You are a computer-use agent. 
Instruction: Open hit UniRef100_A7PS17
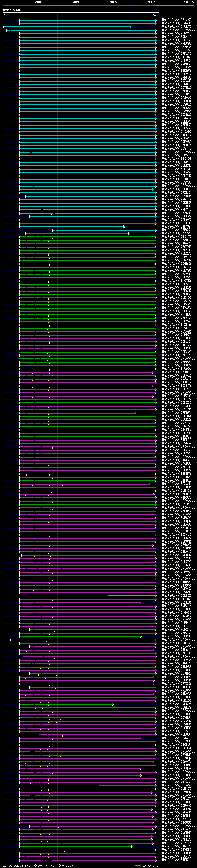click(177, 33)
